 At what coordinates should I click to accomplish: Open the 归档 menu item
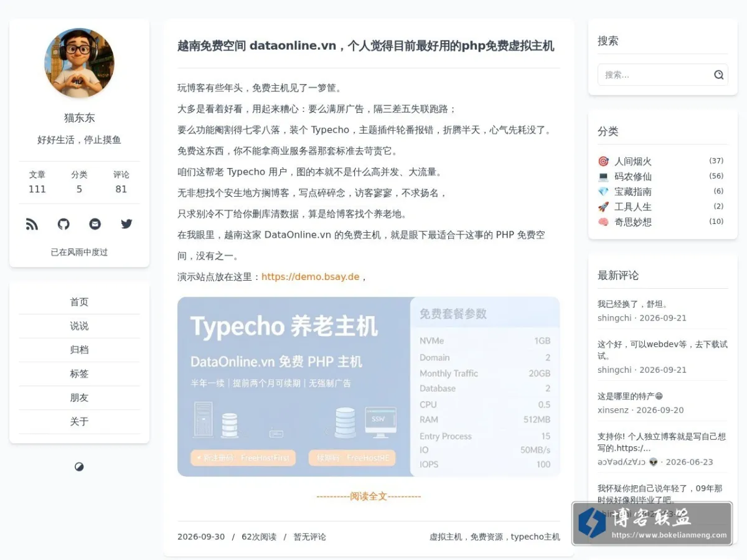(79, 350)
